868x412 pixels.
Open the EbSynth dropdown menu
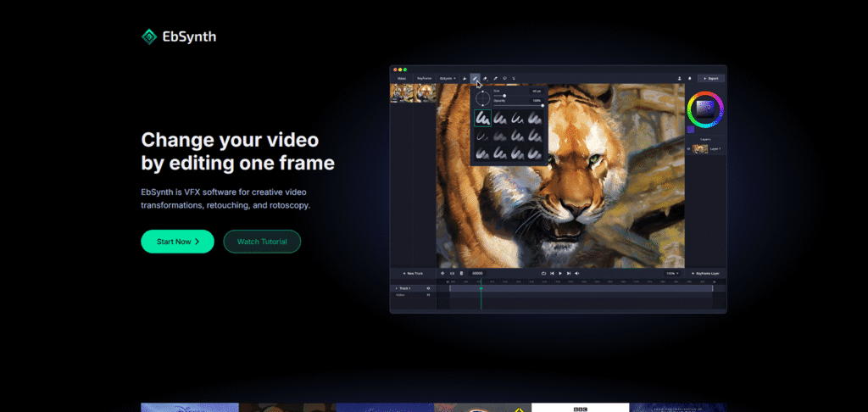[448, 79]
